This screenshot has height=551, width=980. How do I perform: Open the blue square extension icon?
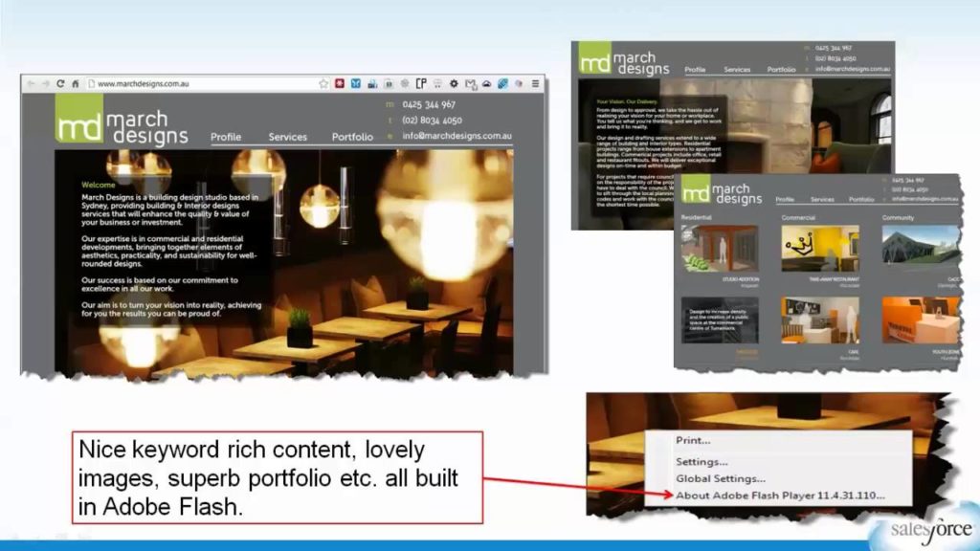pyautogui.click(x=356, y=83)
